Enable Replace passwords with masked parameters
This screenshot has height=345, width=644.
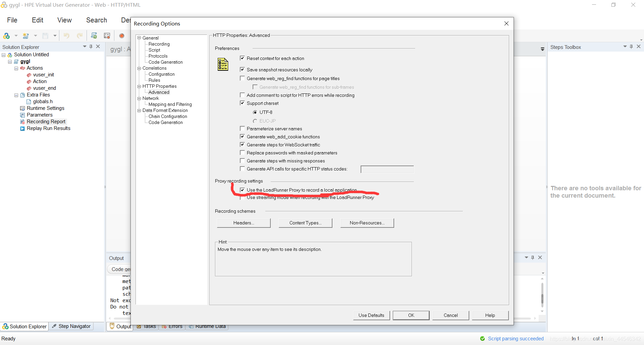click(x=242, y=152)
